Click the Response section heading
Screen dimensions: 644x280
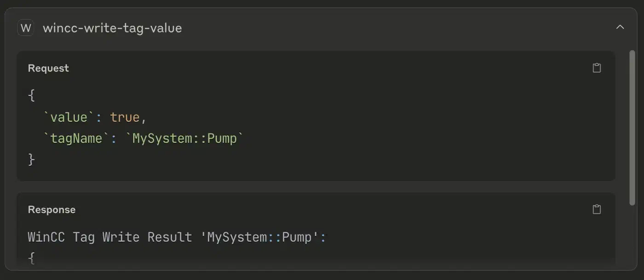[x=52, y=210]
